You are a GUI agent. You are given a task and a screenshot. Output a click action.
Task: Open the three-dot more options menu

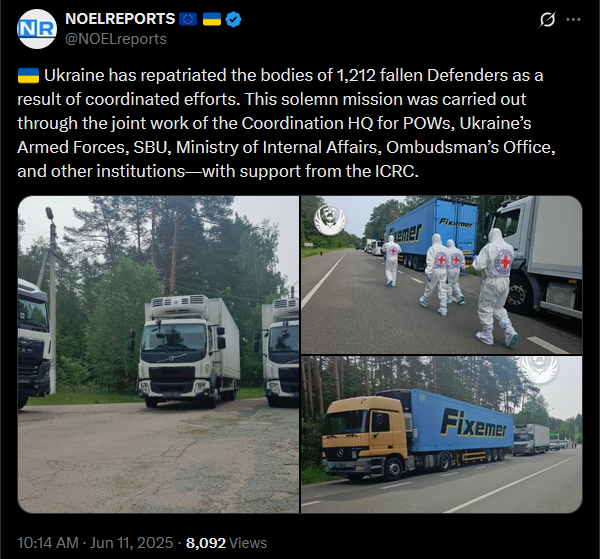tap(573, 19)
